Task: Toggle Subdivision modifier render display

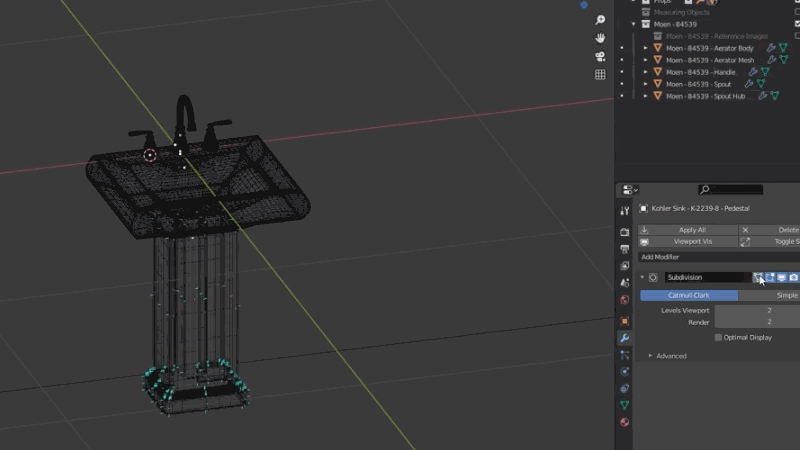Action: (x=794, y=278)
